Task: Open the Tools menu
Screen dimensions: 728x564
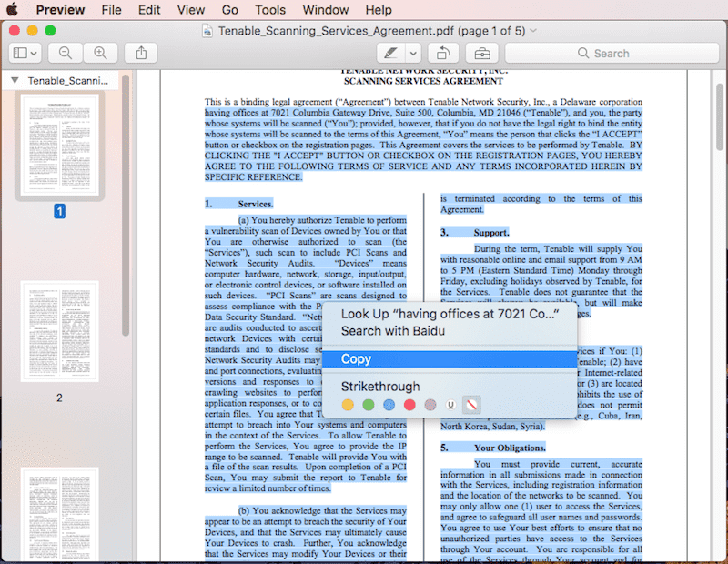Action: point(270,10)
